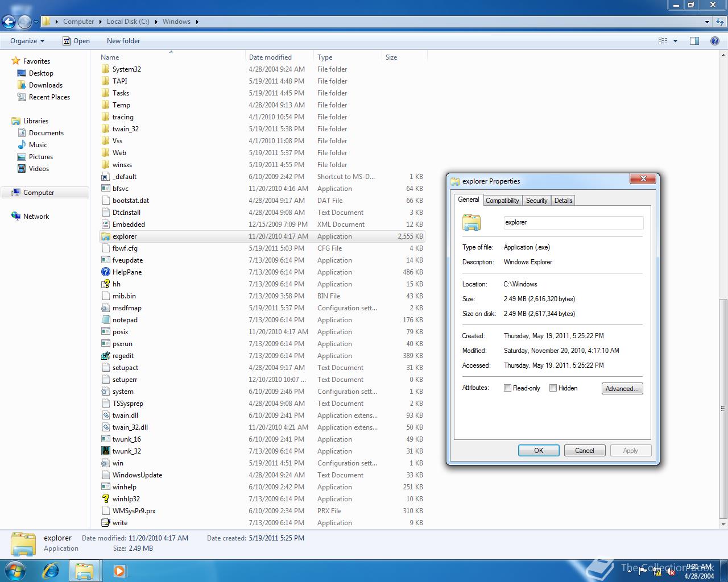Change view using the views icon
The width and height of the screenshot is (728, 582).
point(663,41)
